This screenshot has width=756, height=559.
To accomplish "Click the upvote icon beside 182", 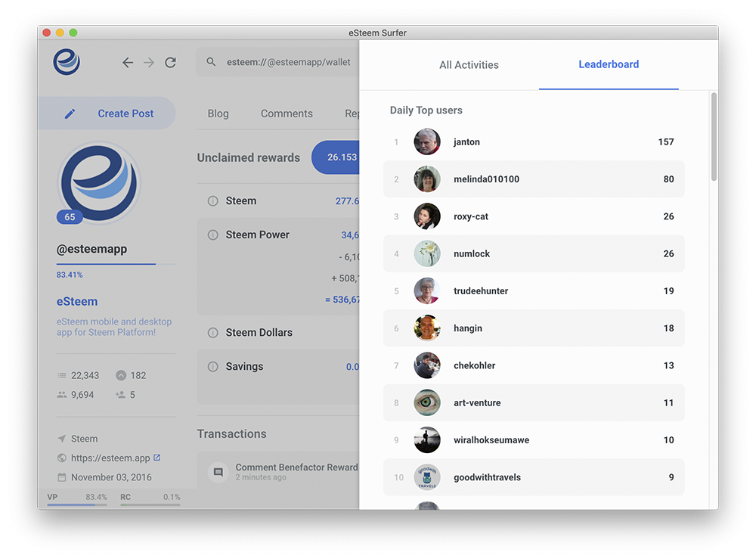I will click(121, 375).
